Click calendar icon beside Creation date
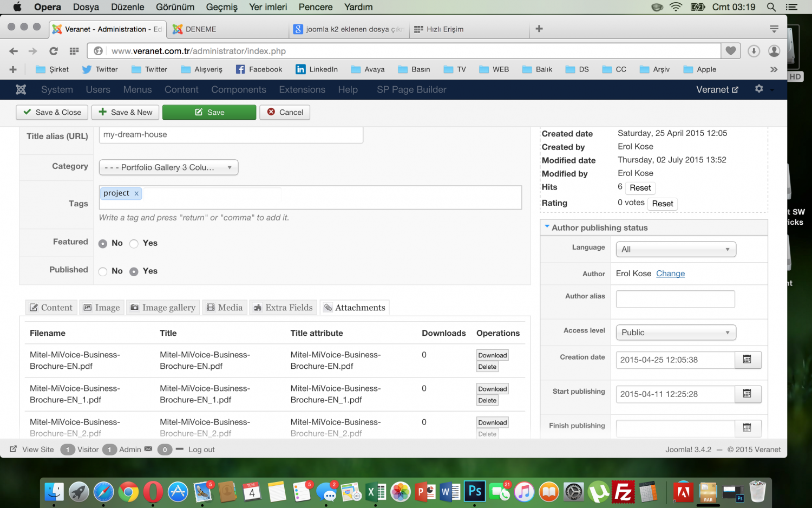812x508 pixels. (x=748, y=360)
